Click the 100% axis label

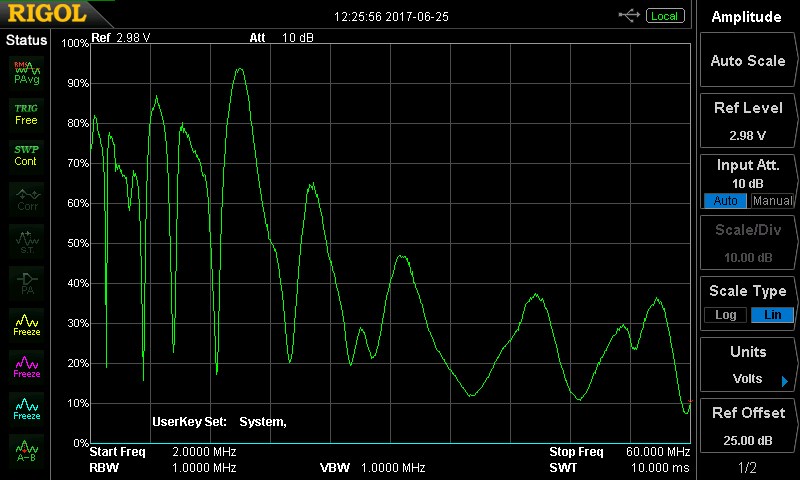[75, 43]
